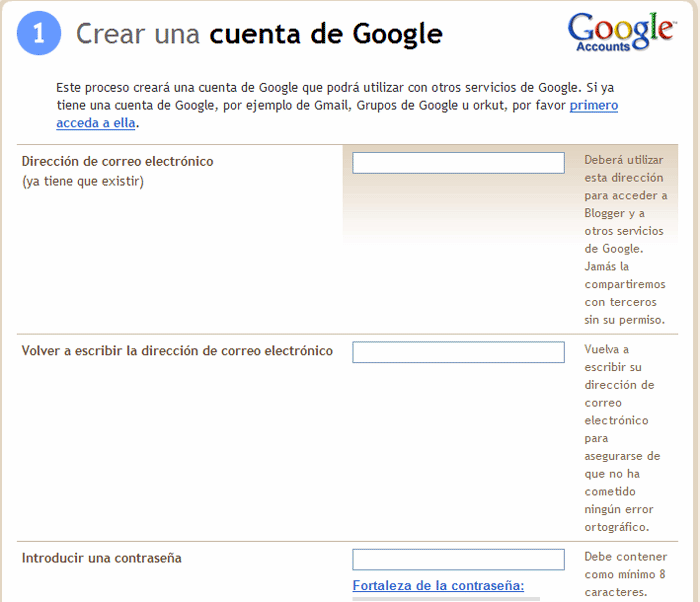Click the "sin su permiso" privacy note text
This screenshot has width=700, height=602.
[x=624, y=320]
